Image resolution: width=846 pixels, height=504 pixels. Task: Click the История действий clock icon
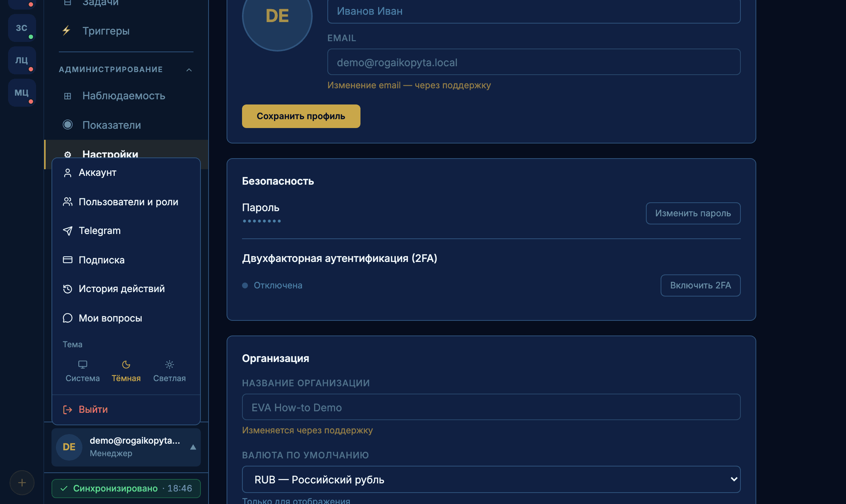pyautogui.click(x=68, y=289)
